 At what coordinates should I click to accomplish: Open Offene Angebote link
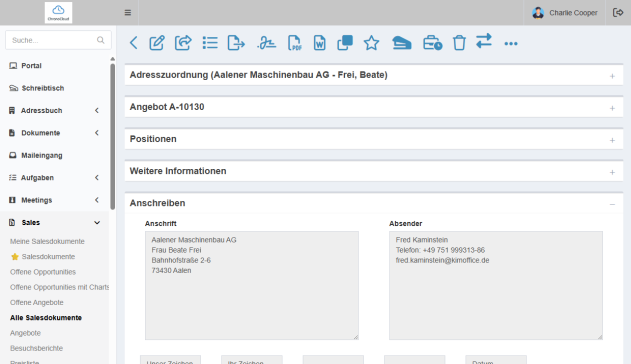pyautogui.click(x=37, y=302)
